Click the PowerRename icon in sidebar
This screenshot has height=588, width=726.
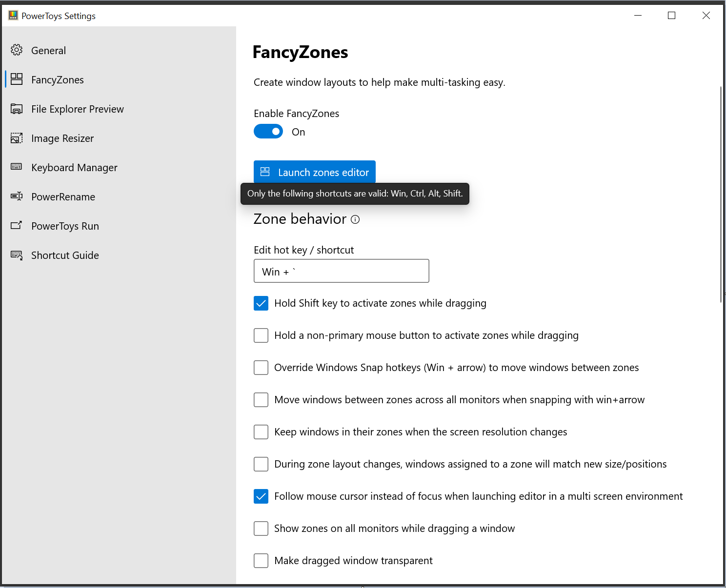[x=16, y=196]
